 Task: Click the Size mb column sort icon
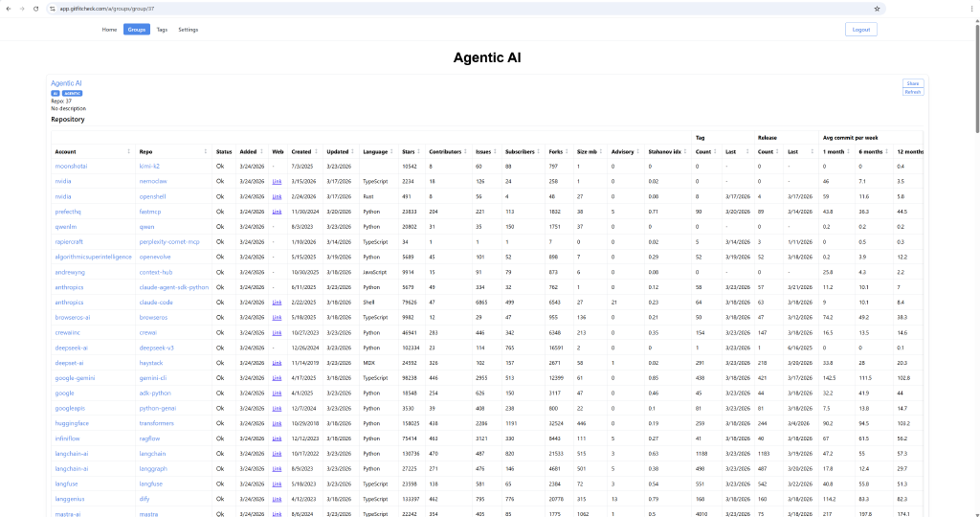pyautogui.click(x=601, y=152)
